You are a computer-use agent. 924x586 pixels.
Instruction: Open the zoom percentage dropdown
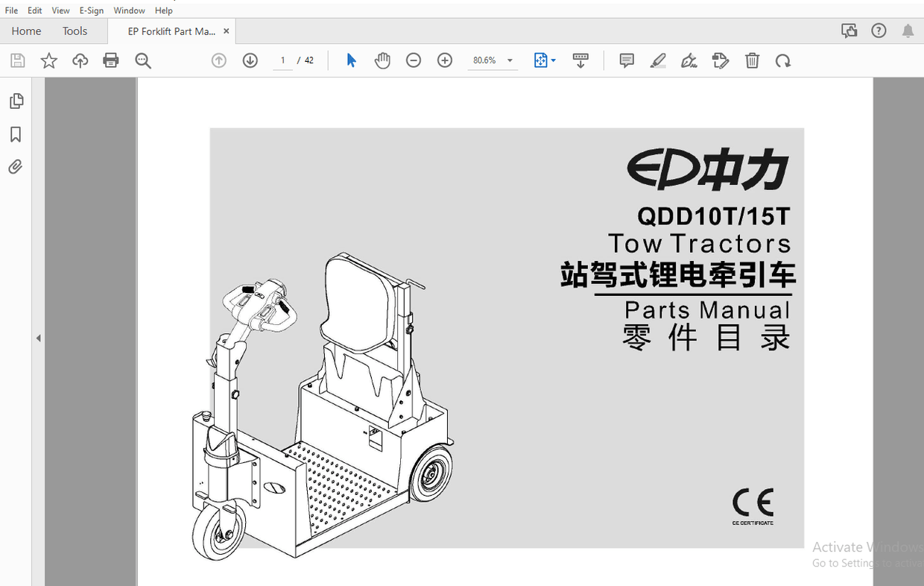pyautogui.click(x=510, y=60)
